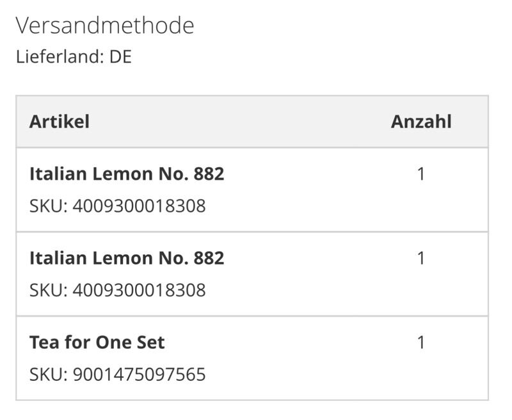Click the second Italian Lemon table row
The width and height of the screenshot is (512, 420).
pyautogui.click(x=252, y=274)
